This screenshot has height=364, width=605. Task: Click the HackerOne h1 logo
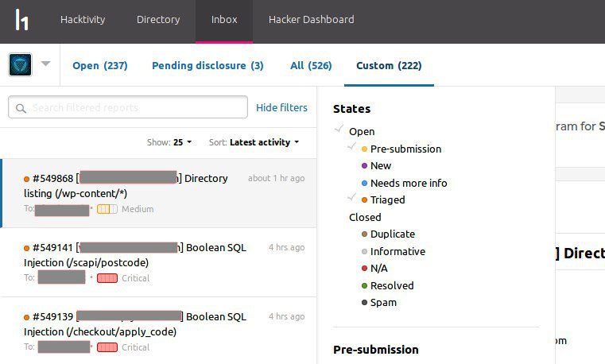(21, 20)
